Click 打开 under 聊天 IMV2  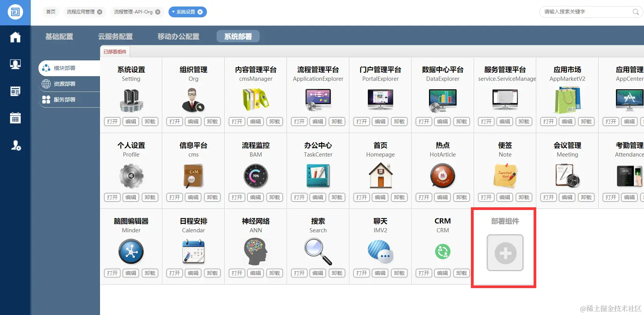coord(362,273)
